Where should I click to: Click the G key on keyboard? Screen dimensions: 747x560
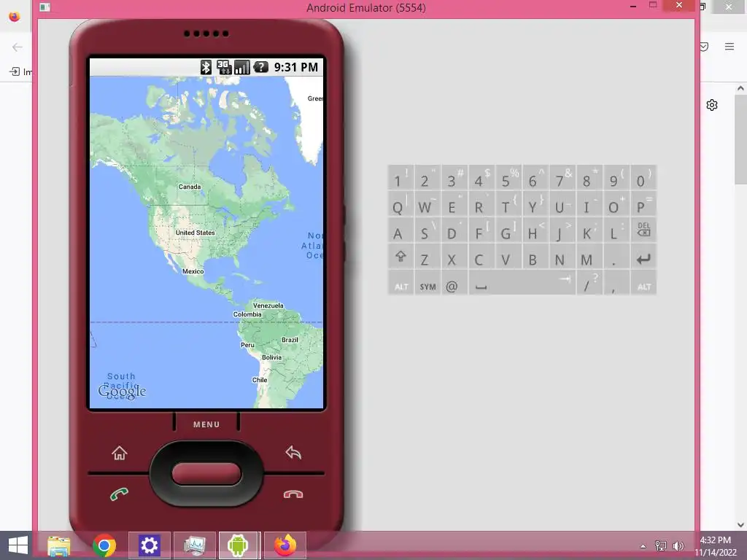508,231
